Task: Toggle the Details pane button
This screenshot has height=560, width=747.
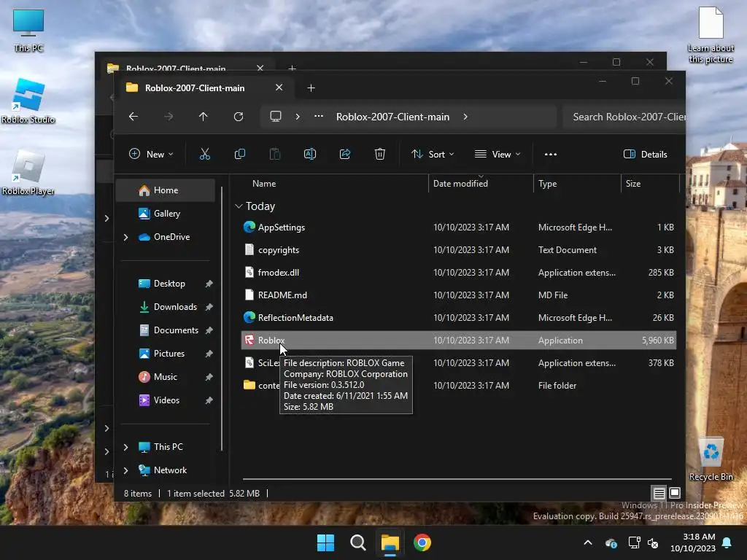Action: pos(645,154)
